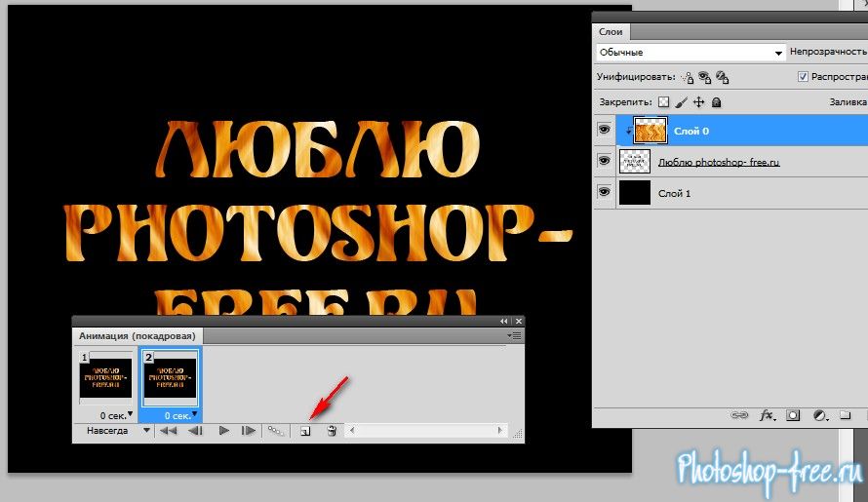The image size is (868, 502).
Task: Duplicate the selected animation frame
Action: 304,430
